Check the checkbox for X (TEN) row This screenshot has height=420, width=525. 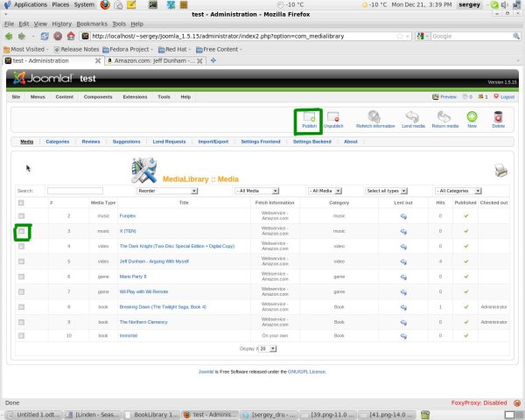[21, 231]
